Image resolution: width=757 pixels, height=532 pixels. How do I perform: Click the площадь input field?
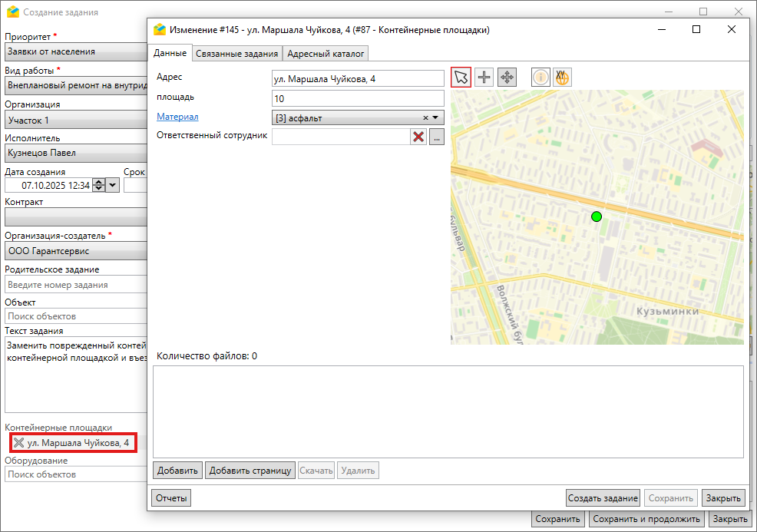click(358, 98)
